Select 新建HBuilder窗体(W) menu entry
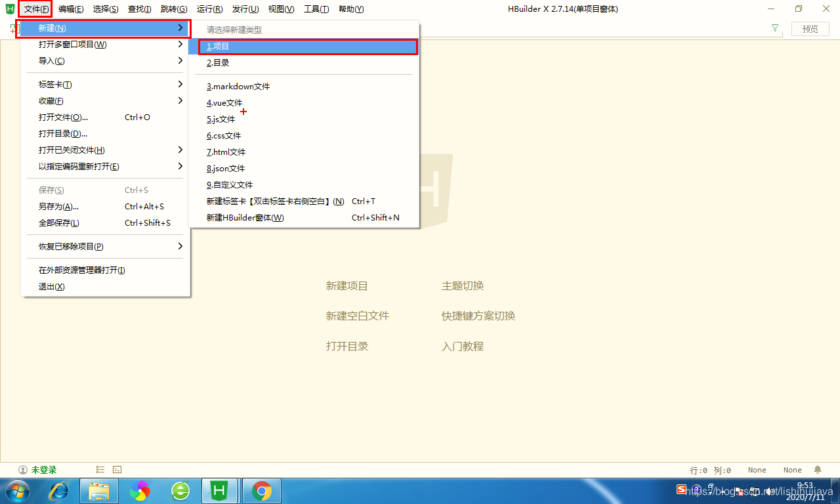 point(304,218)
